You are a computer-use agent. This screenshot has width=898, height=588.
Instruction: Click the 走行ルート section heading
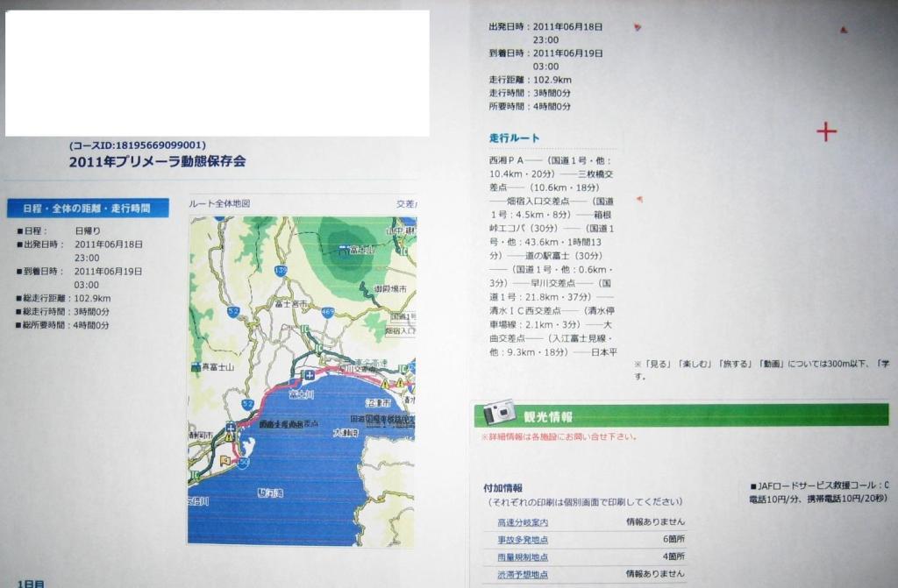(x=514, y=138)
